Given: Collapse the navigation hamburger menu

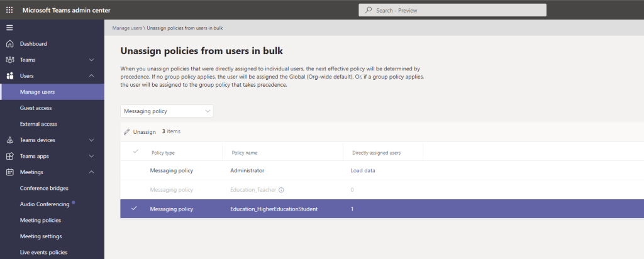Looking at the screenshot, I should point(9,28).
